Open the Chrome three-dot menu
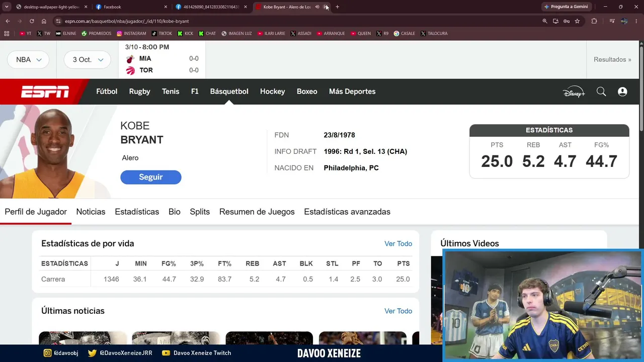The image size is (644, 362). [636, 21]
